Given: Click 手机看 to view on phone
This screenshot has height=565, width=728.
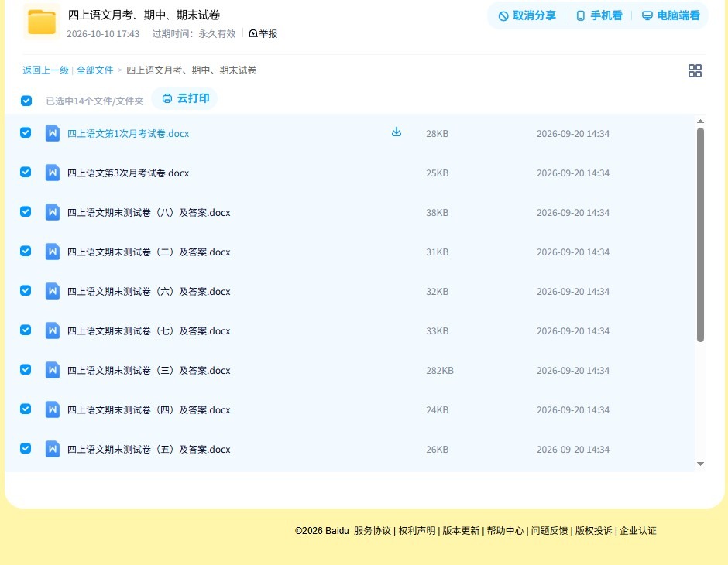Looking at the screenshot, I should coord(599,15).
